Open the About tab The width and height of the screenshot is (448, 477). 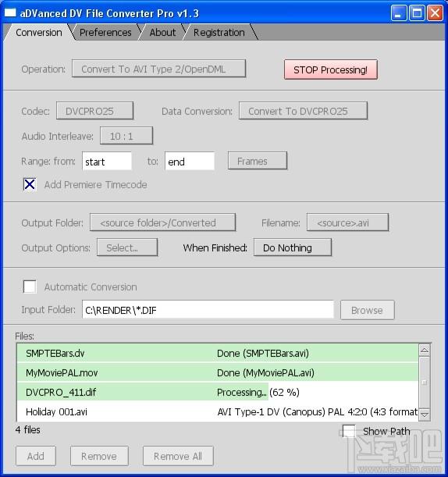point(162,32)
